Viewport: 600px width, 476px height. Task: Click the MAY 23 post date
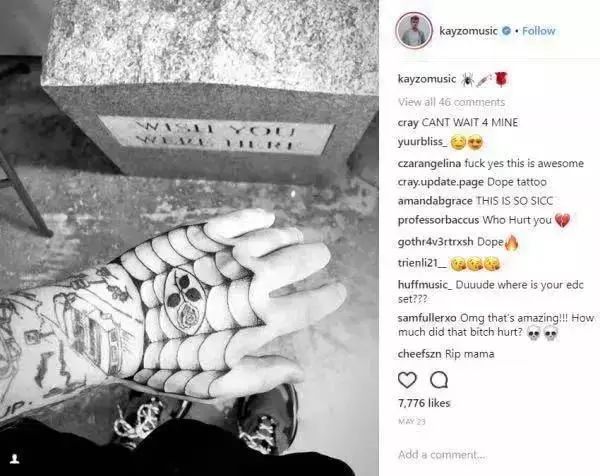coord(412,422)
